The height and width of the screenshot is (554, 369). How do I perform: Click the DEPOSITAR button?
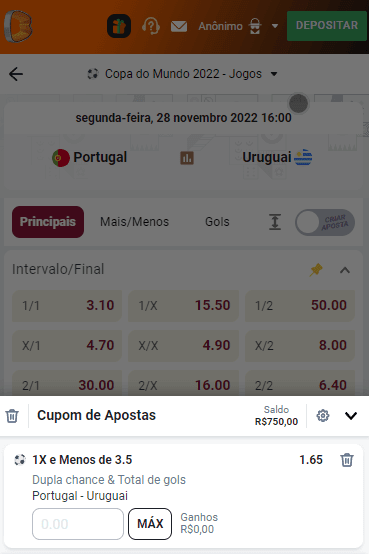[327, 26]
